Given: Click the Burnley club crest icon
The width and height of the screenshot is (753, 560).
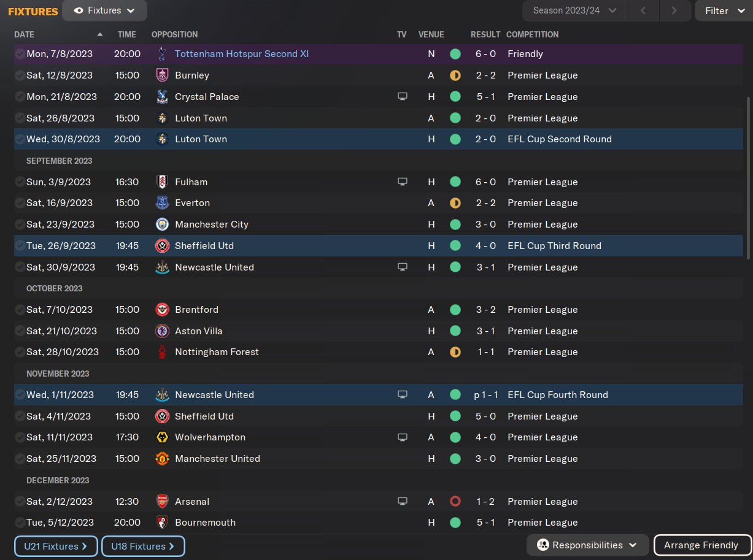Looking at the screenshot, I should pyautogui.click(x=162, y=75).
